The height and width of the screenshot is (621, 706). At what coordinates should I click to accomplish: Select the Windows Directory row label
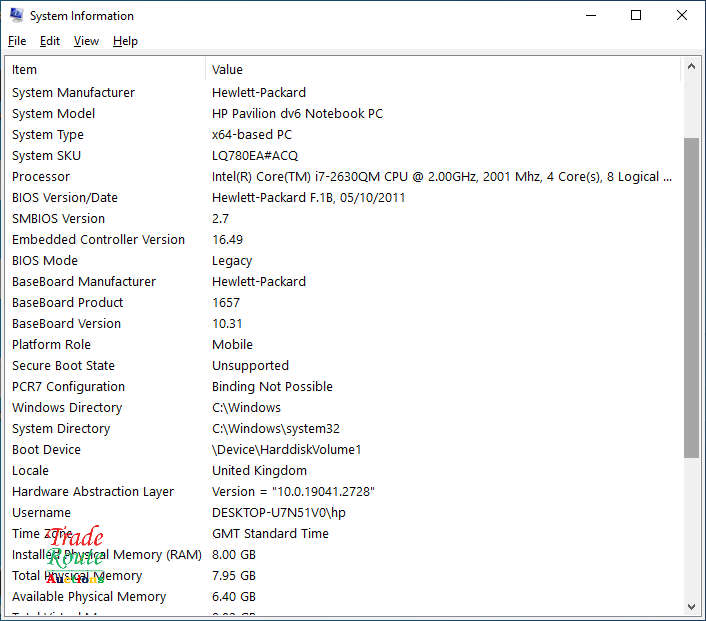tap(67, 408)
